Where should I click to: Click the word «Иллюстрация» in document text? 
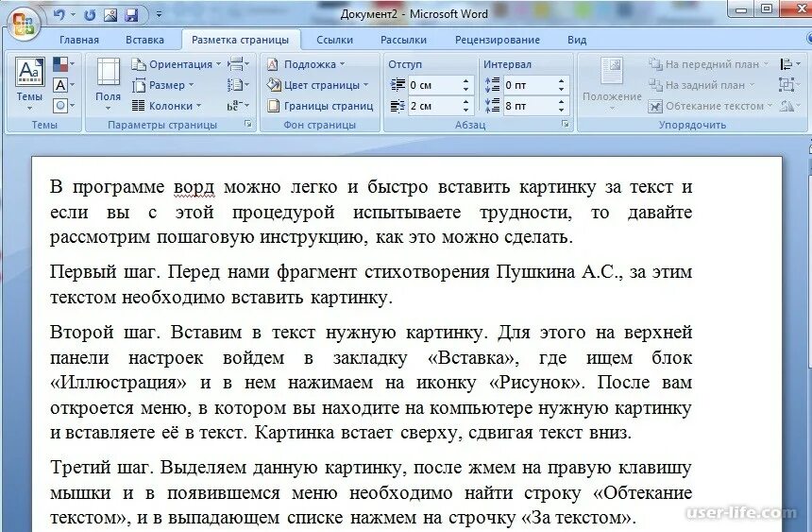point(119,383)
